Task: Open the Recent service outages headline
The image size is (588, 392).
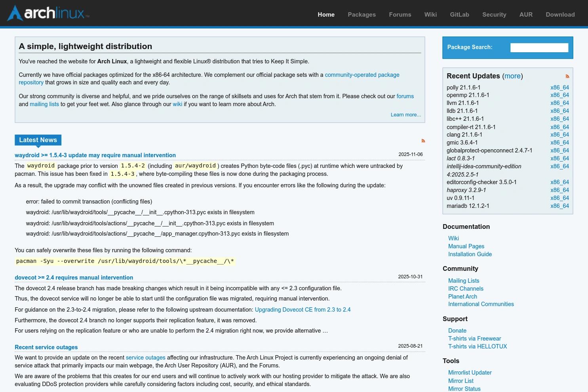Action: pyautogui.click(x=46, y=347)
